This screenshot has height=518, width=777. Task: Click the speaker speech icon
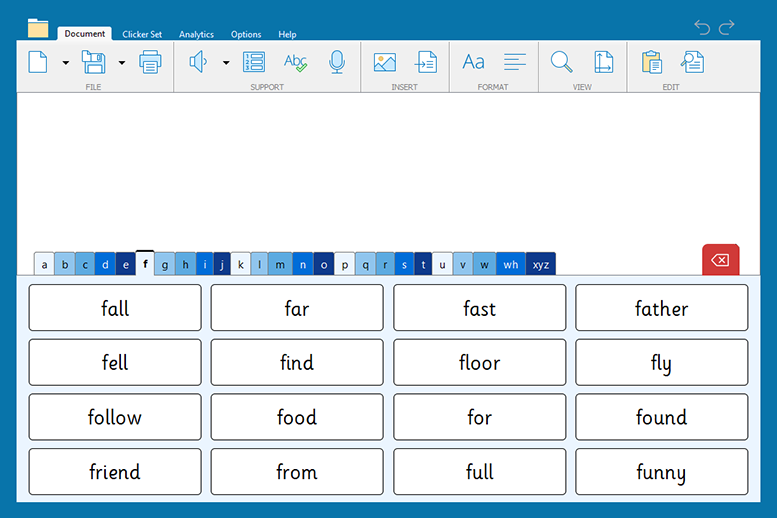click(x=198, y=62)
